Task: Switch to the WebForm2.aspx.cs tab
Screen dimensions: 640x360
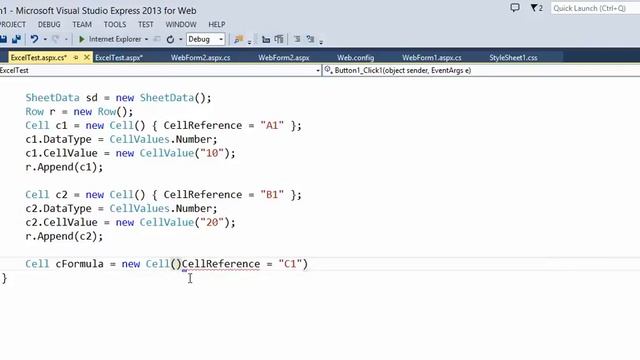Action: pos(200,58)
